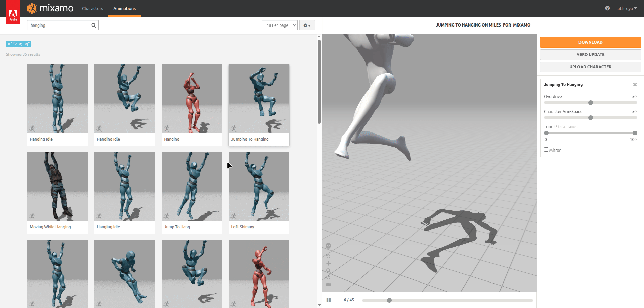The image size is (644, 308).
Task: Toggle the skeleton view skull icon
Action: (328, 246)
